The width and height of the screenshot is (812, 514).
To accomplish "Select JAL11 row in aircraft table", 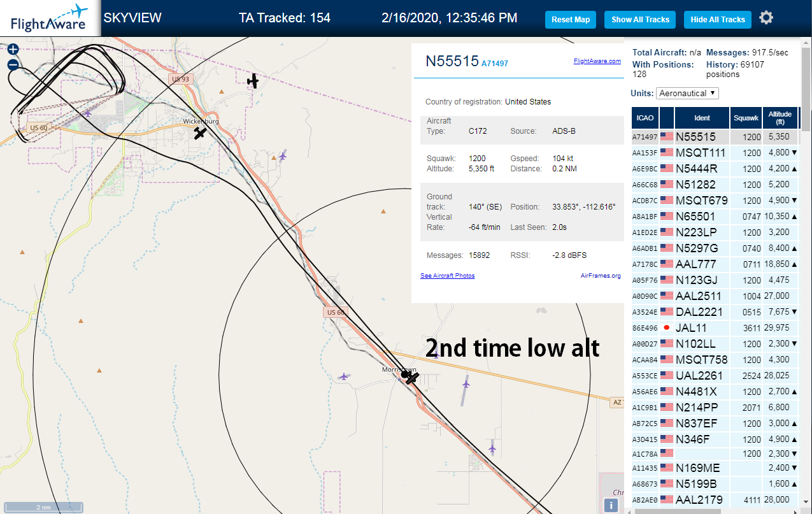I will (x=715, y=327).
